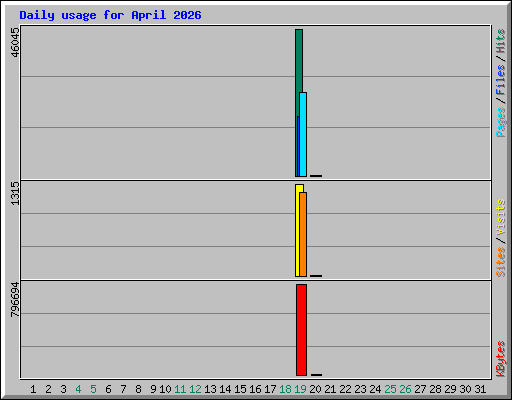Click day 31 on the x-axis

tap(480, 389)
